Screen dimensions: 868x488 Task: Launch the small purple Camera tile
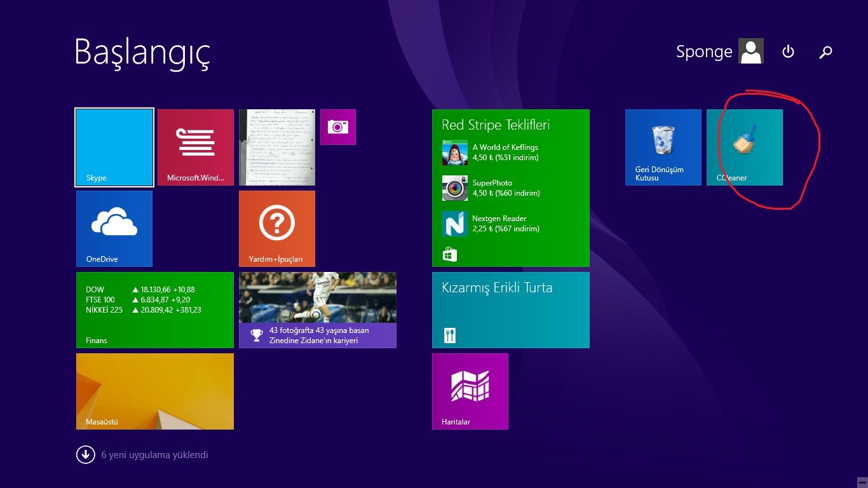click(338, 127)
